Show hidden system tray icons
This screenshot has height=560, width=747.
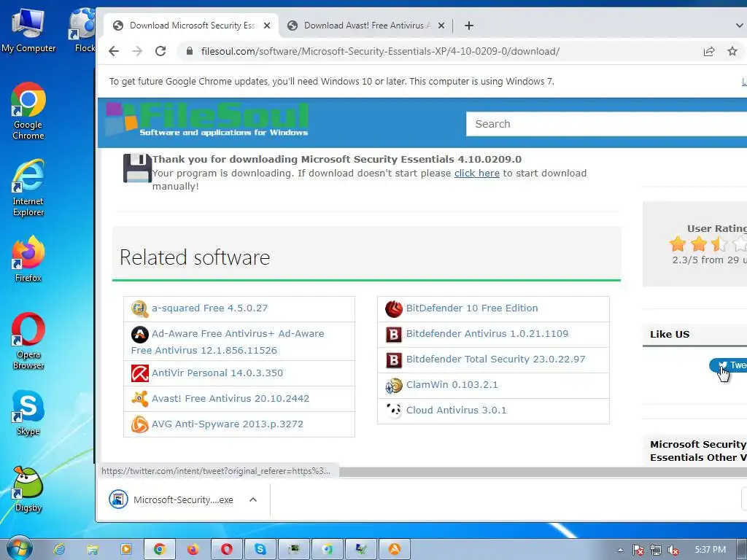click(620, 550)
